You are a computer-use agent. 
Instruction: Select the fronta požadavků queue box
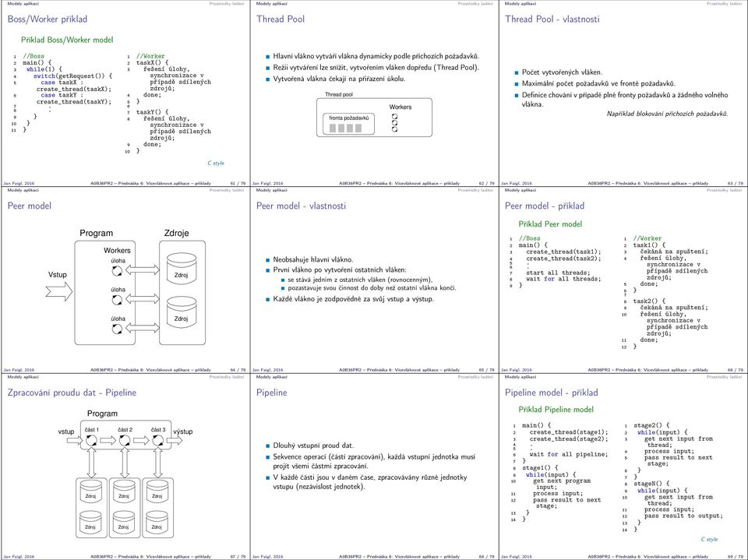point(349,124)
